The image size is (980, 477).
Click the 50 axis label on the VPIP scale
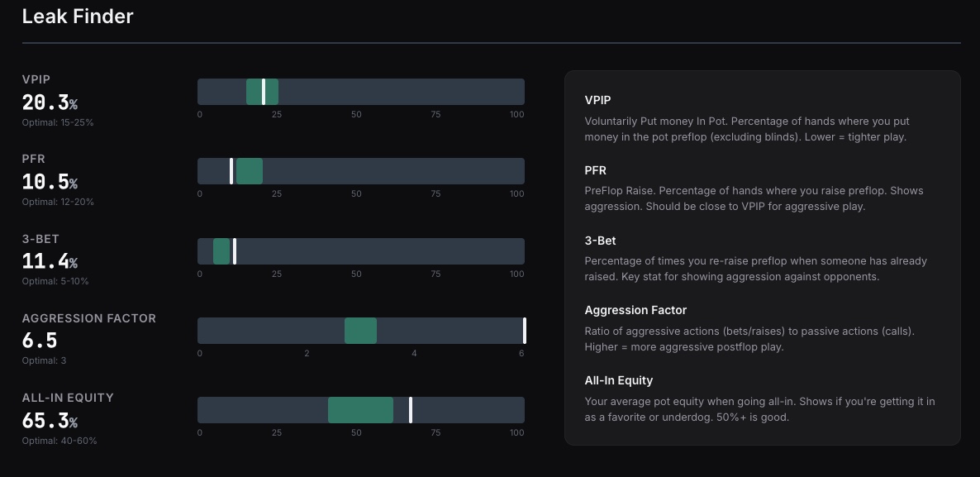(x=356, y=114)
